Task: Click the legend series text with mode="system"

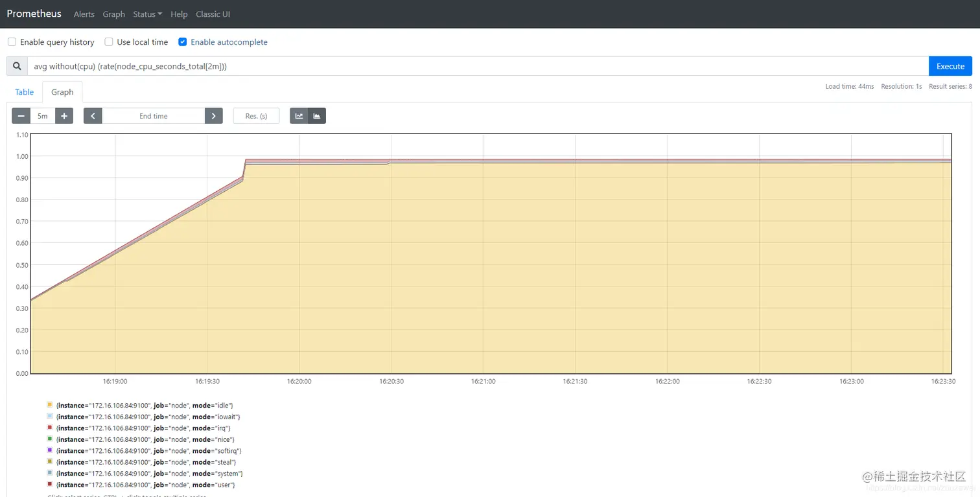Action: click(x=150, y=474)
